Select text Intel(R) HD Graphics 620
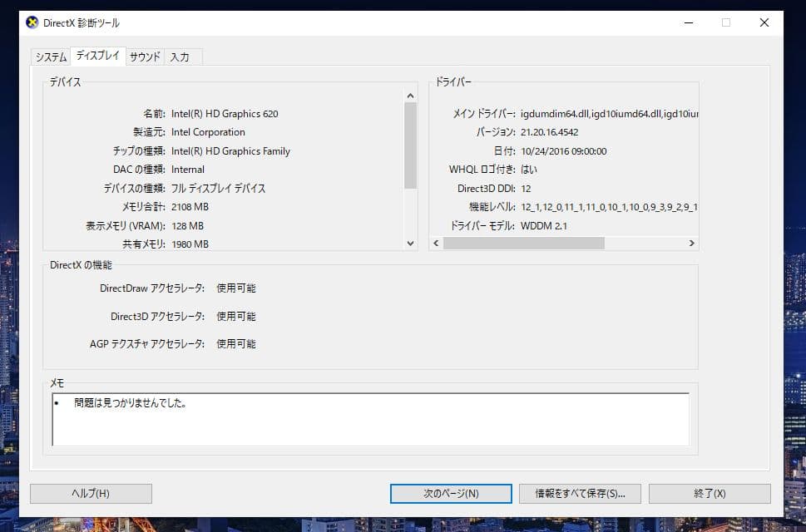 coord(225,114)
